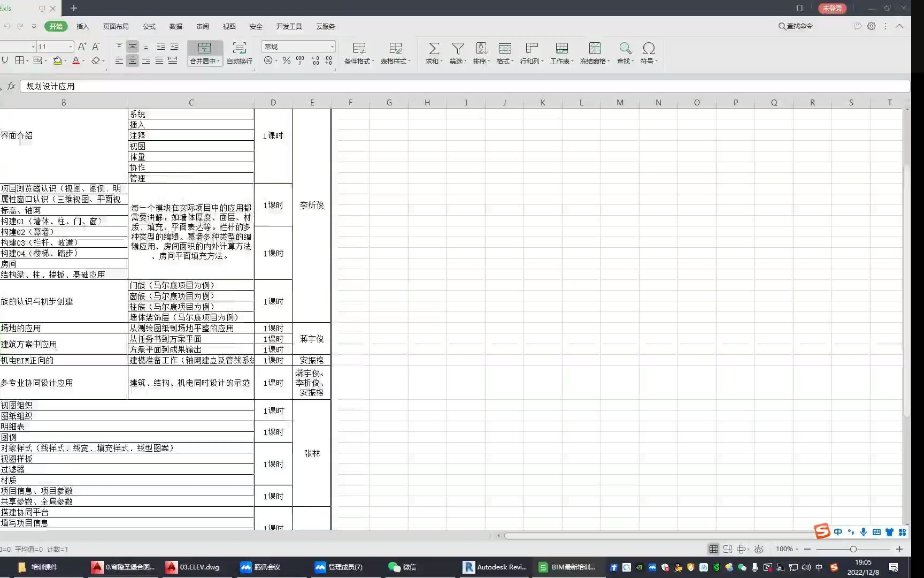
Task: Toggle middle vertical alignment
Action: [132, 47]
